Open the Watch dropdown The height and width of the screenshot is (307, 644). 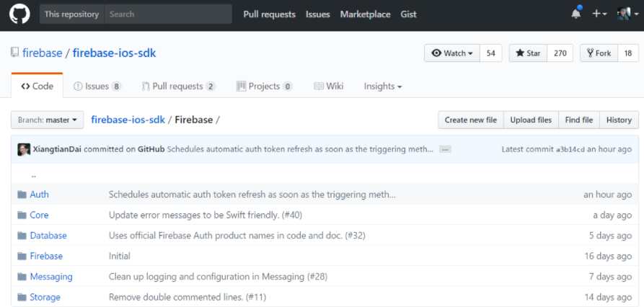452,53
